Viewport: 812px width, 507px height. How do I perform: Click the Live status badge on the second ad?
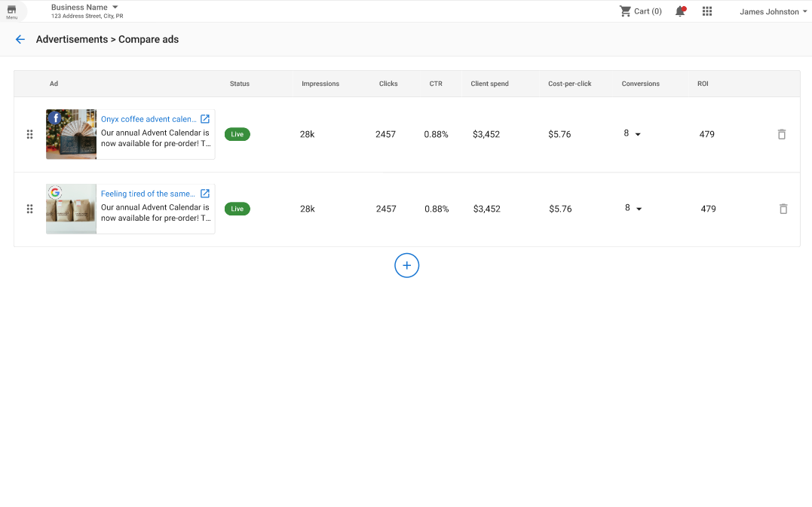pyautogui.click(x=237, y=209)
